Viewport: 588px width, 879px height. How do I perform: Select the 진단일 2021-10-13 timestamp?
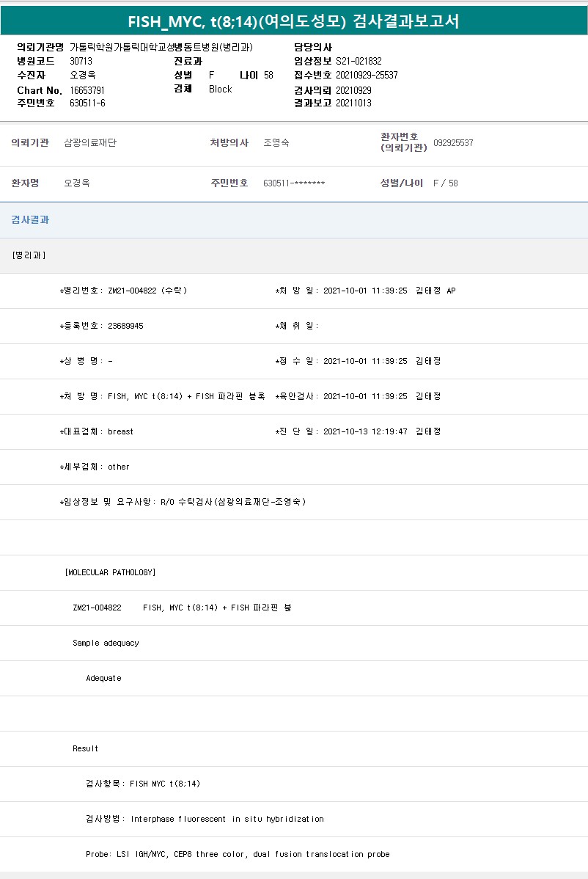coord(358,431)
